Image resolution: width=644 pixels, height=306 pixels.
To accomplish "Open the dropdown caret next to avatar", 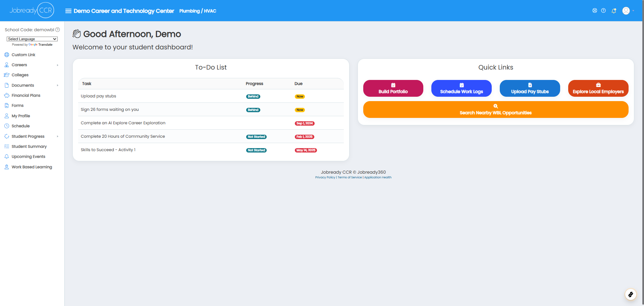I will tap(633, 11).
